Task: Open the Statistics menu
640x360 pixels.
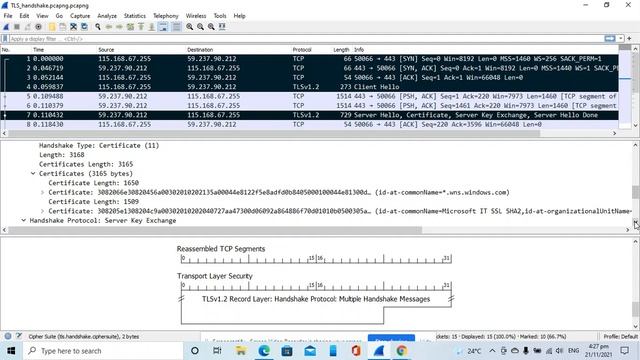Action: 135,16
